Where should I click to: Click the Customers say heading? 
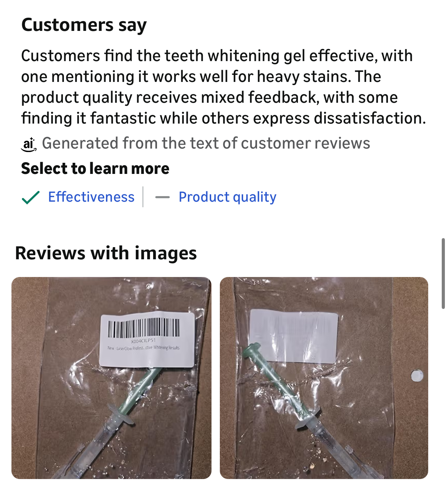point(84,25)
